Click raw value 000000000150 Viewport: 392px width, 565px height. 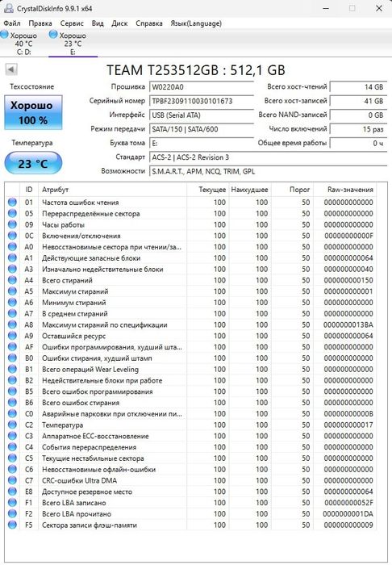click(x=348, y=280)
